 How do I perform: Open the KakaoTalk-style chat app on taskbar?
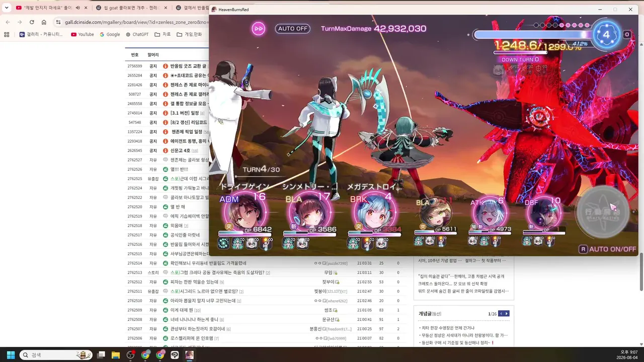[x=175, y=355]
